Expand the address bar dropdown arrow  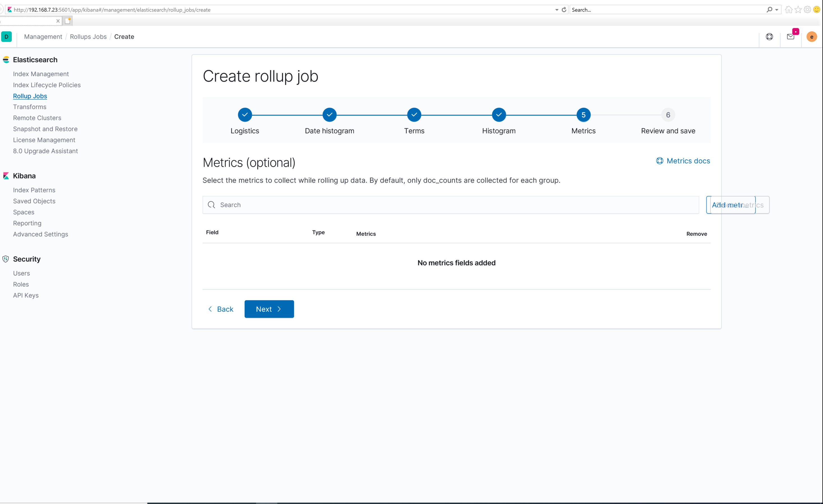tap(557, 10)
